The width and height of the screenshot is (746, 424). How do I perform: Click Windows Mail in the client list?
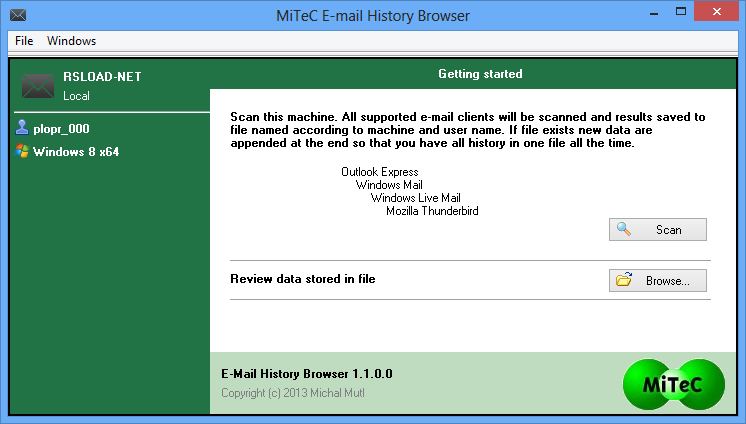389,185
